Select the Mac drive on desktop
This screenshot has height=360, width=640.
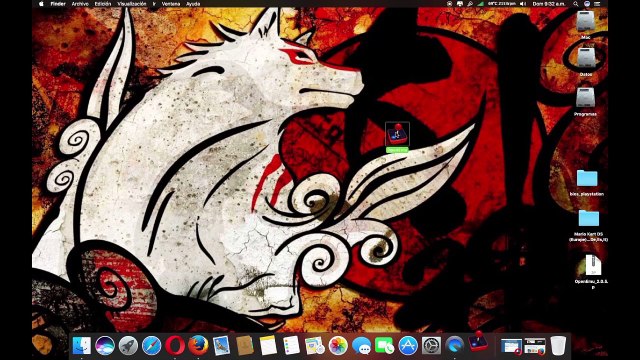(x=586, y=21)
